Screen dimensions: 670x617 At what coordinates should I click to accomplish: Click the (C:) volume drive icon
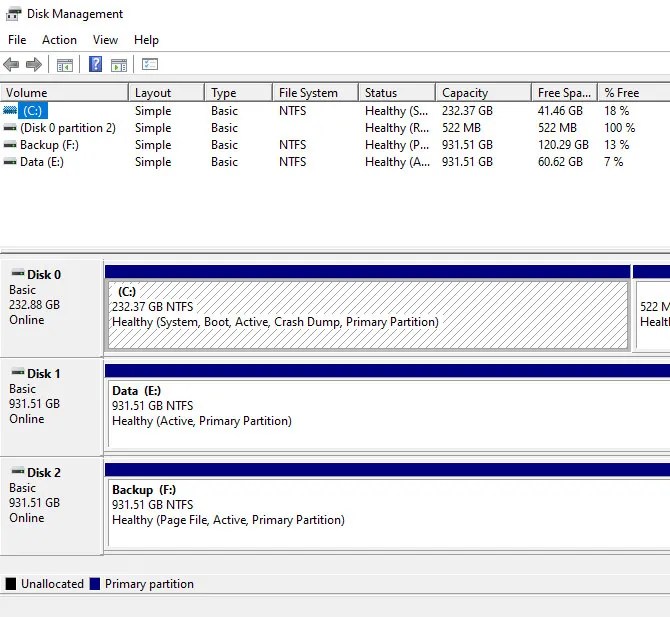[10, 111]
